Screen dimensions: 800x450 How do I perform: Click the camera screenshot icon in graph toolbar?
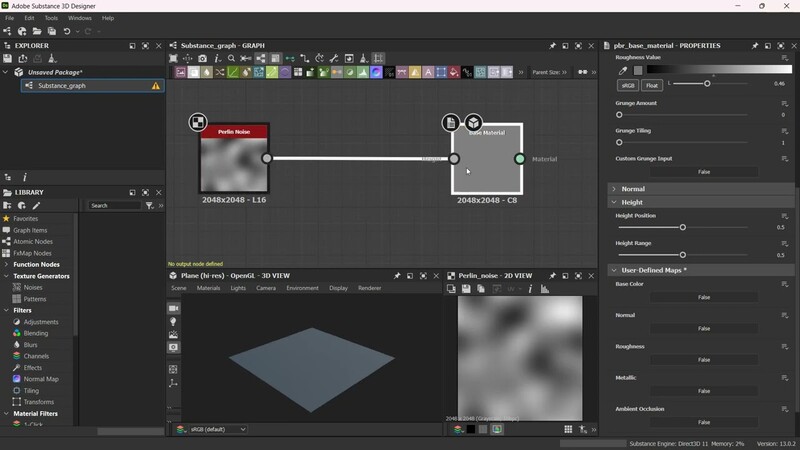203,59
